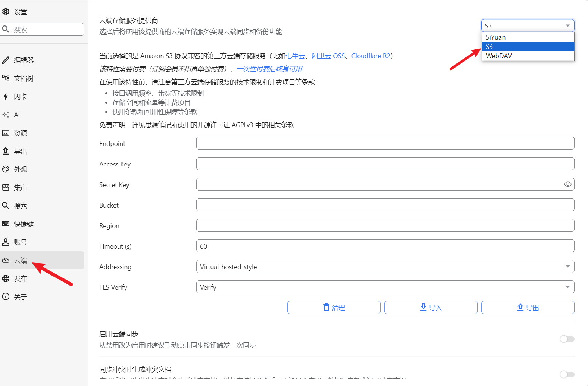This screenshot has height=386, width=588.
Task: Enable the 启用云端同步 switch
Action: point(567,339)
